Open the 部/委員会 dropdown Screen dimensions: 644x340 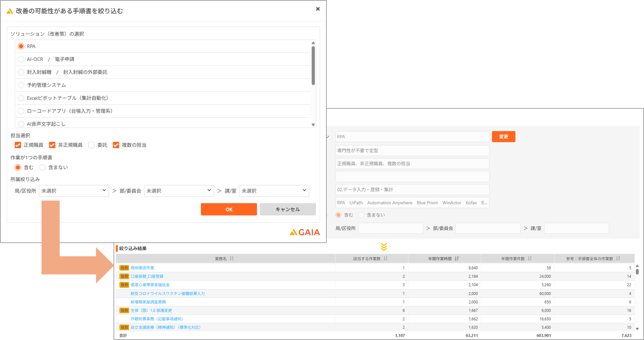[x=179, y=191]
